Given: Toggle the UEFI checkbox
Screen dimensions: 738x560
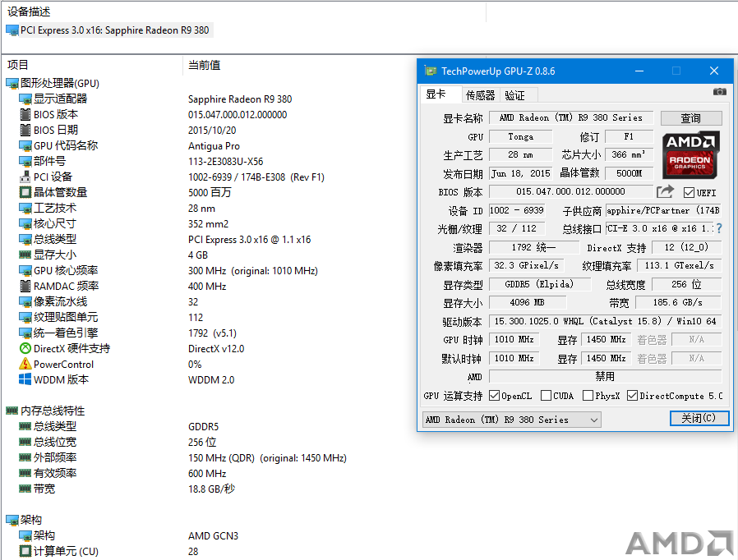Looking at the screenshot, I should [689, 192].
